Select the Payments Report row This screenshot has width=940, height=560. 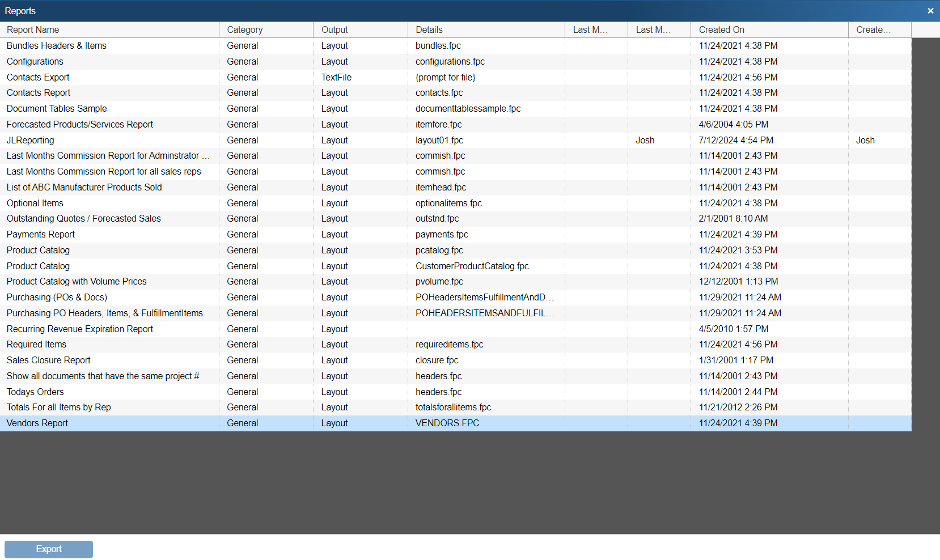click(41, 235)
